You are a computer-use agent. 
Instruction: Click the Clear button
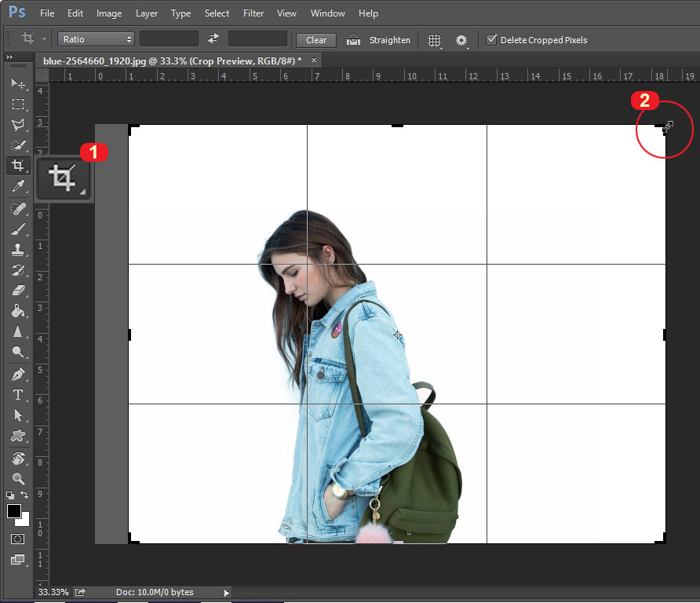click(316, 40)
